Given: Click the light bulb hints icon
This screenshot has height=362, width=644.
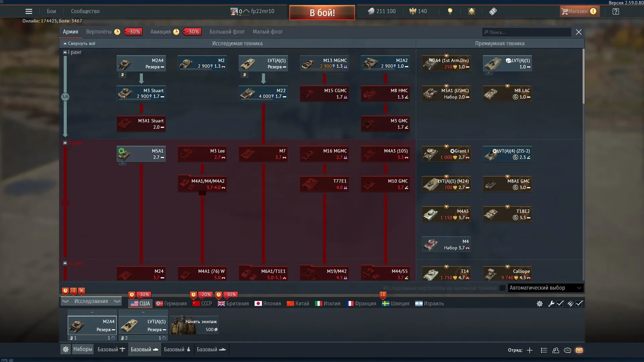Looking at the screenshot, I should pos(450,11).
